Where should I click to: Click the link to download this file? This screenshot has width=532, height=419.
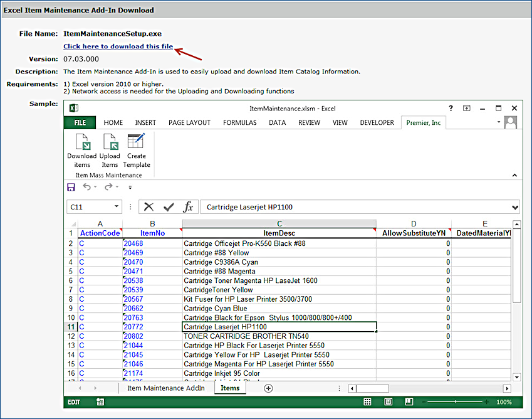click(118, 46)
